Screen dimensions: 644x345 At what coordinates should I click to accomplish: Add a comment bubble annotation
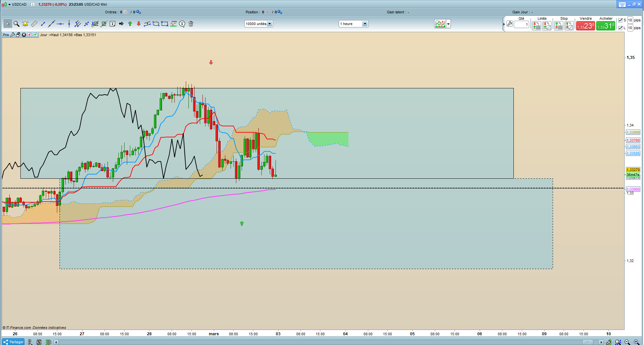[x=182, y=24]
